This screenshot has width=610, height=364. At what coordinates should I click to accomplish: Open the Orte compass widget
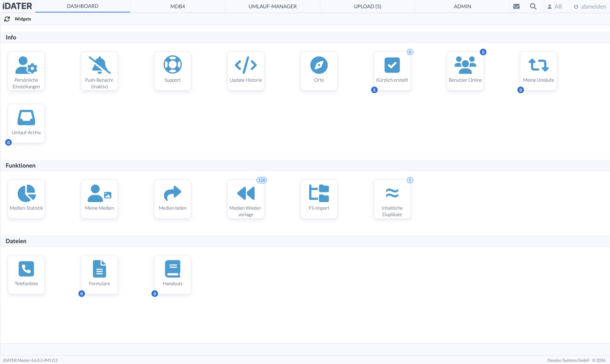pyautogui.click(x=319, y=71)
